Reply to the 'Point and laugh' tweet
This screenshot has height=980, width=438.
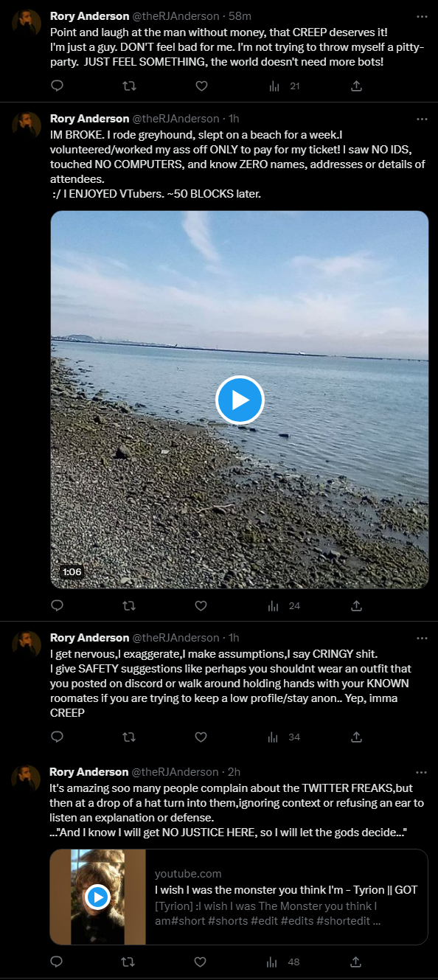pos(58,86)
